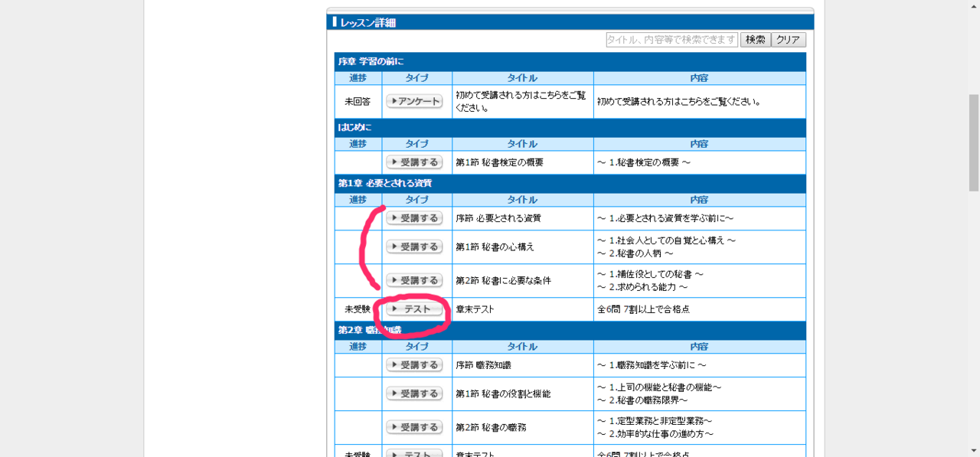Click the 第1章 必要とされる資質 section header
The width and height of the screenshot is (980, 457).
570,184
